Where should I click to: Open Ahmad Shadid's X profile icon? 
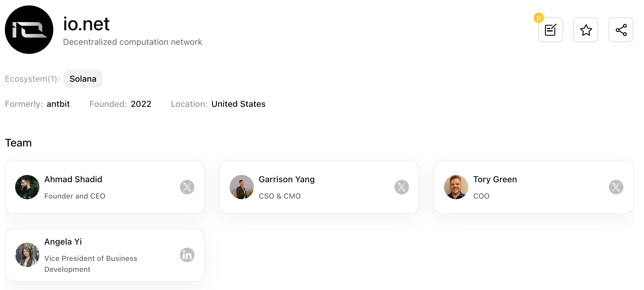click(187, 187)
